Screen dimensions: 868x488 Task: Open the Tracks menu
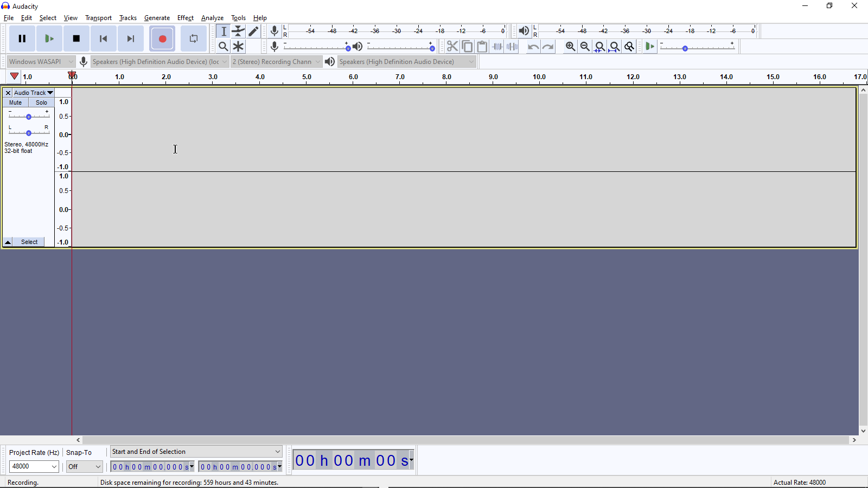128,18
